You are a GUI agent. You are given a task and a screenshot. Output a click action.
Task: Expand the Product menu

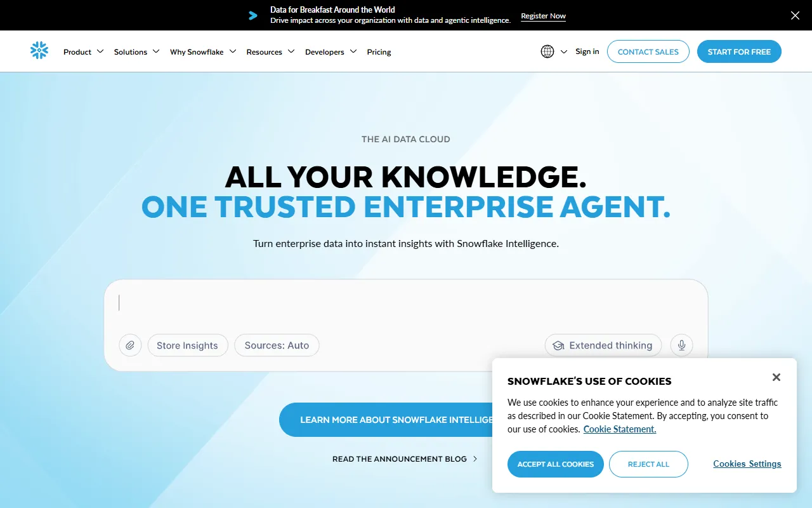[x=83, y=52]
